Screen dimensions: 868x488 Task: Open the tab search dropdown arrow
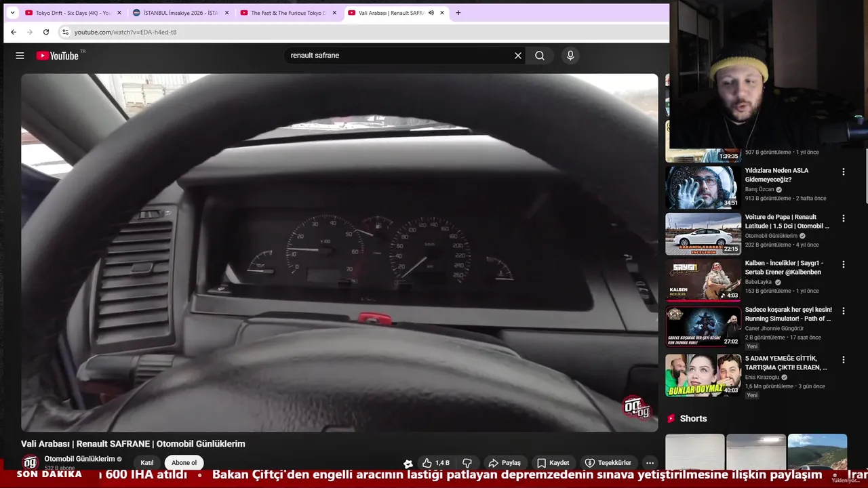12,13
